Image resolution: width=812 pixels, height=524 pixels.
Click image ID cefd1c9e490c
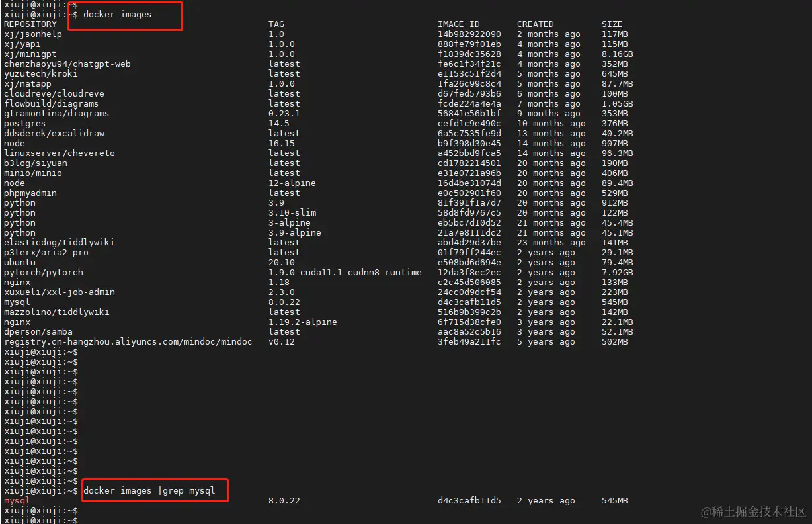click(x=469, y=123)
